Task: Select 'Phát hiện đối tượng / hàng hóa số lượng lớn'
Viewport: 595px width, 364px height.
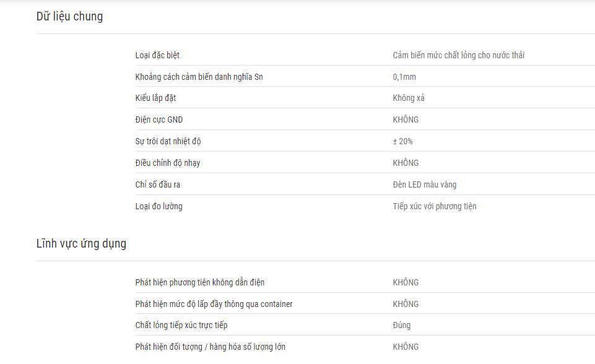Action: [x=211, y=347]
